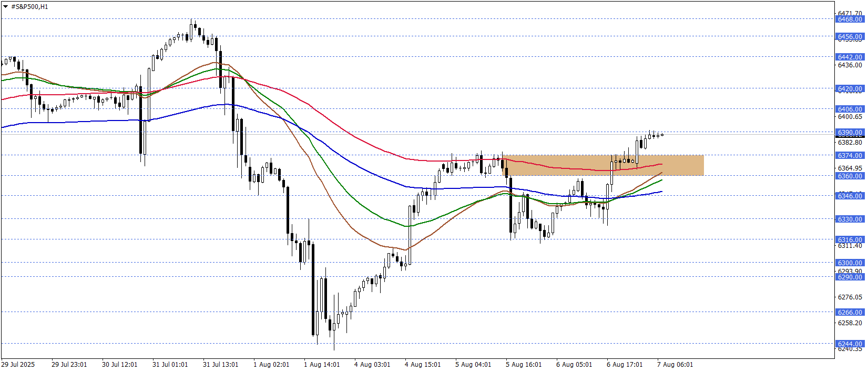Viewport: 868px width, 371px height.
Task: Click the 6382.80 price scale value
Action: click(x=850, y=143)
